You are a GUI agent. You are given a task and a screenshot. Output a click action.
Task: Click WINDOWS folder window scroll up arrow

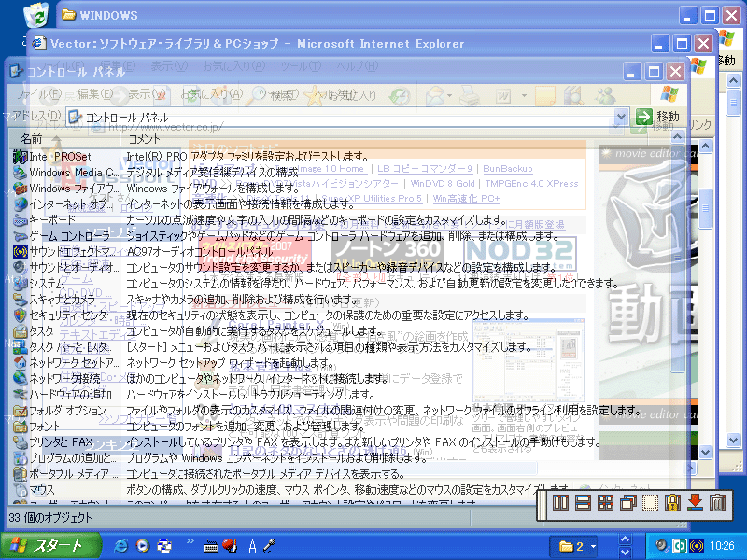tap(734, 80)
